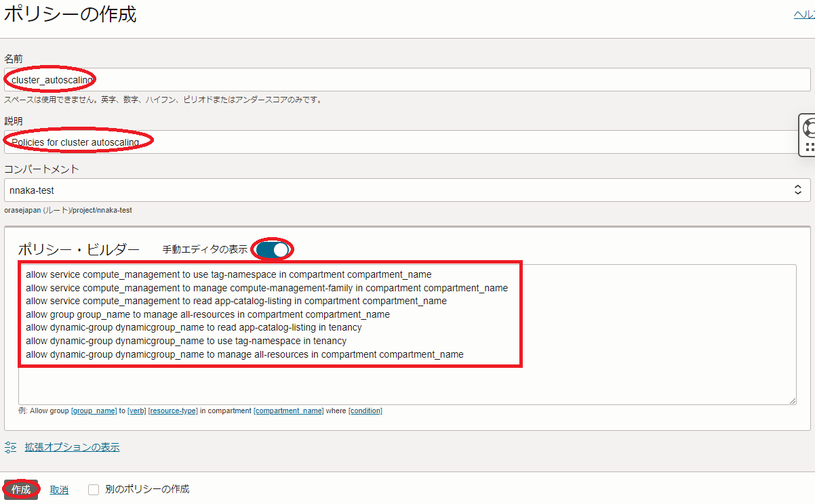Click the up-down chevron on compartment selector
This screenshot has height=504, width=815.
797,190
